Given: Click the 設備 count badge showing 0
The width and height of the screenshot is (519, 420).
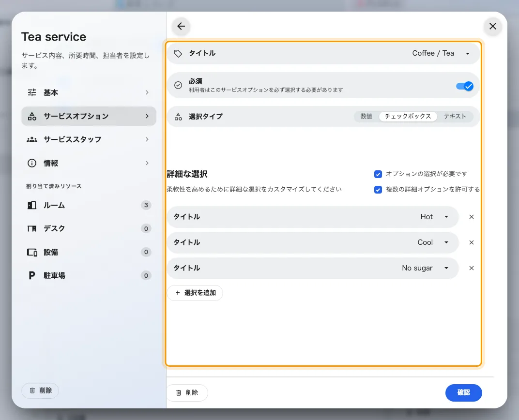Looking at the screenshot, I should 146,252.
